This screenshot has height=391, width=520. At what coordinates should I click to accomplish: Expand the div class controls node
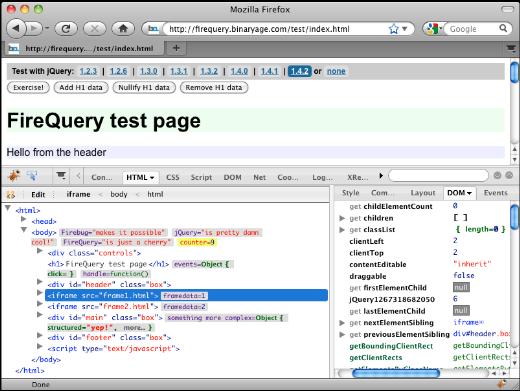(40, 251)
